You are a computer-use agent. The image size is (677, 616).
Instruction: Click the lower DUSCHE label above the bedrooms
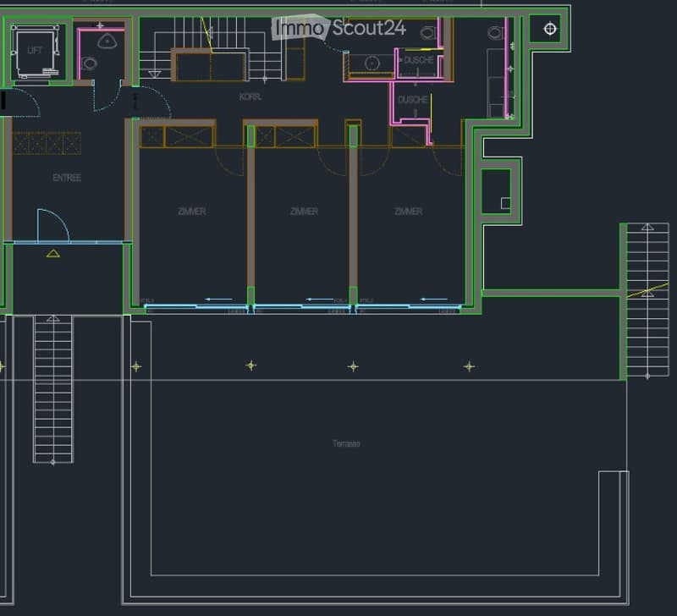413,100
